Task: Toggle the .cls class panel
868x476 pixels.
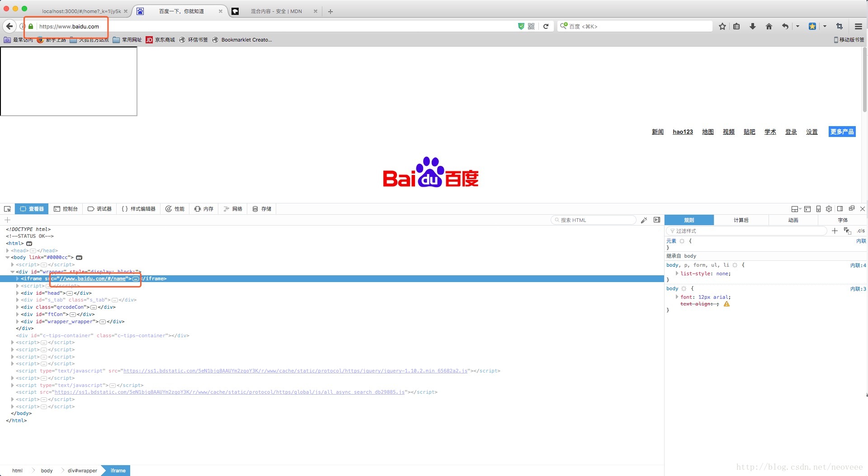Action: (860, 231)
